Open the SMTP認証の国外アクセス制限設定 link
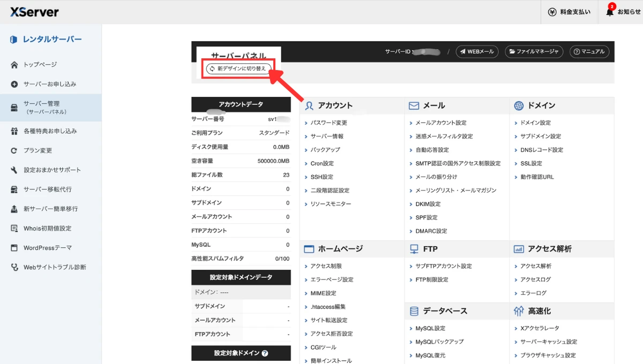Screen dimensions: 643x364 tap(458, 163)
